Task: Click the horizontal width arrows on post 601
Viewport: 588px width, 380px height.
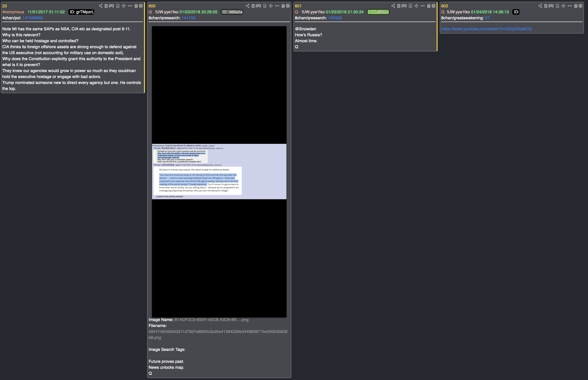Action: (423, 6)
